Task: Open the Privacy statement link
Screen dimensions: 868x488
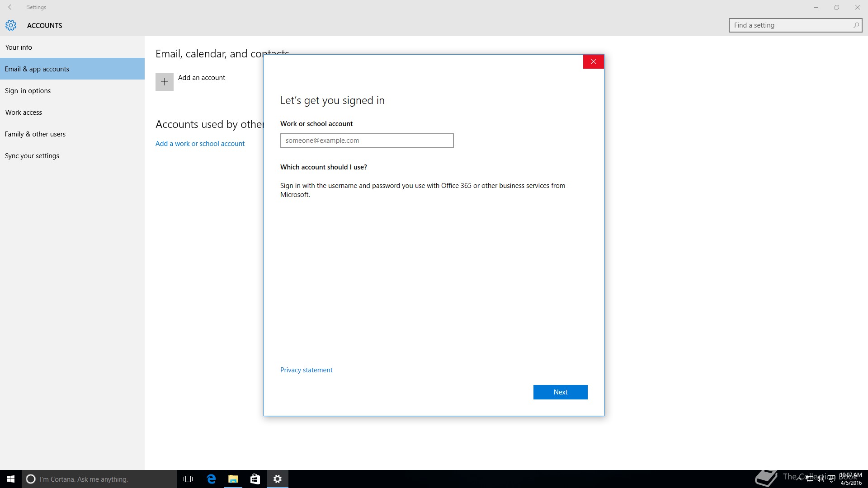Action: tap(307, 370)
